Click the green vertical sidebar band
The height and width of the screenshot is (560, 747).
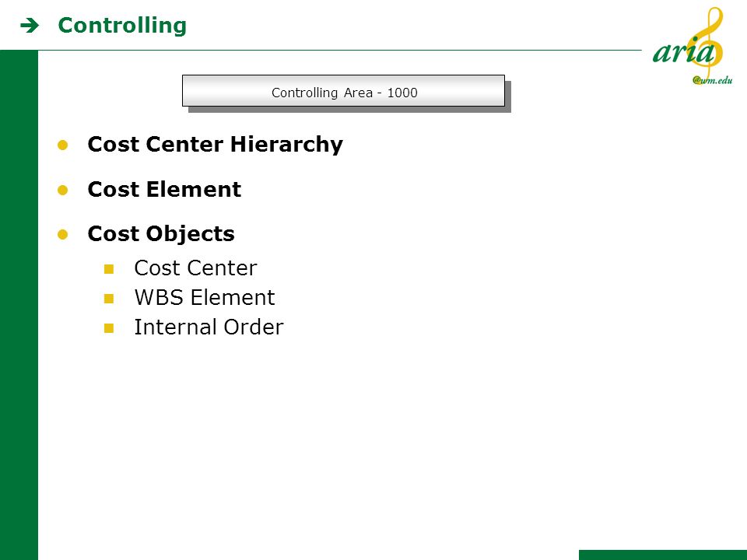pos(19,305)
